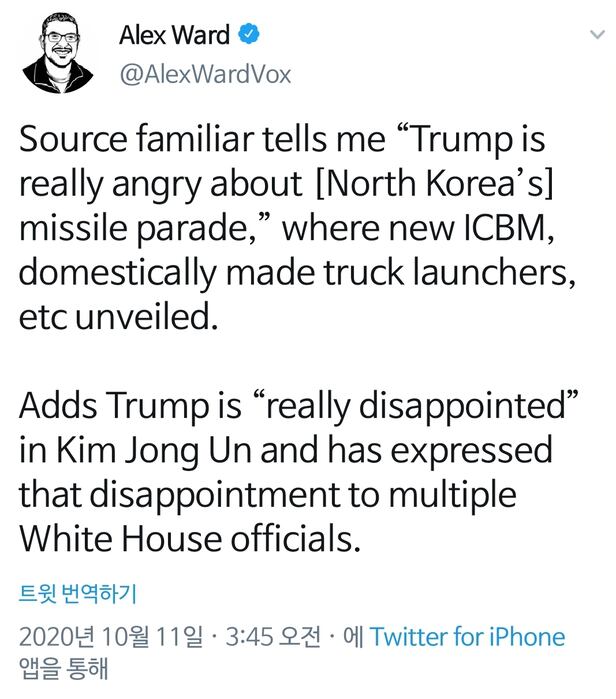Click the 3:45 오전 timestamp
The image size is (616, 699).
point(273,637)
